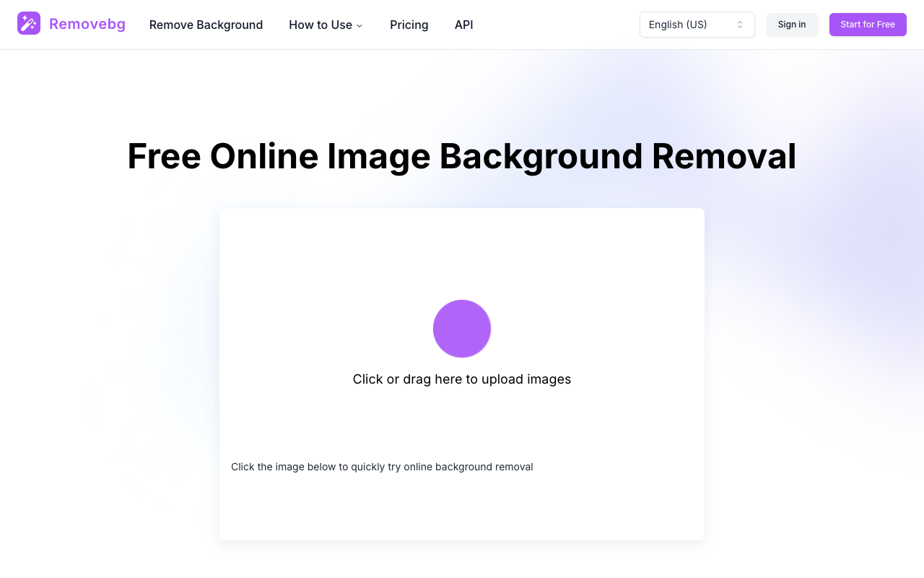The image size is (924, 578).
Task: Open the Remove Background menu item
Action: [x=206, y=25]
